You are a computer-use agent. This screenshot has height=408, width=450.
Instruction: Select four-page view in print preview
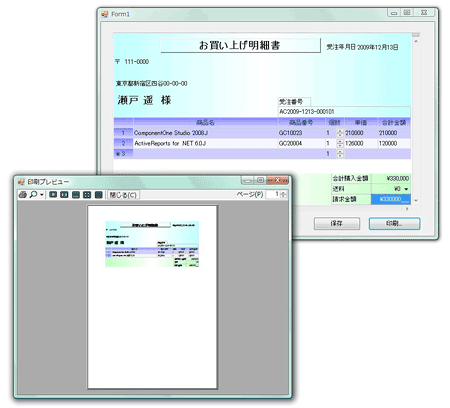click(87, 194)
